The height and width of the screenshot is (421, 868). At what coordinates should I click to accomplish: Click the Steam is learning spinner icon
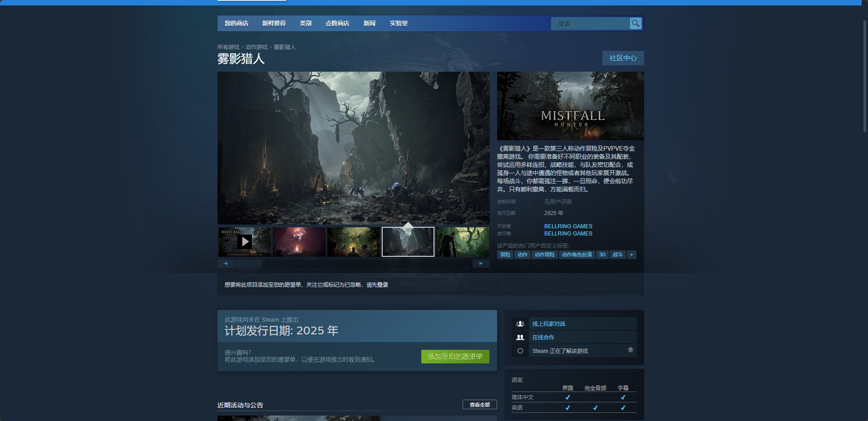click(520, 351)
